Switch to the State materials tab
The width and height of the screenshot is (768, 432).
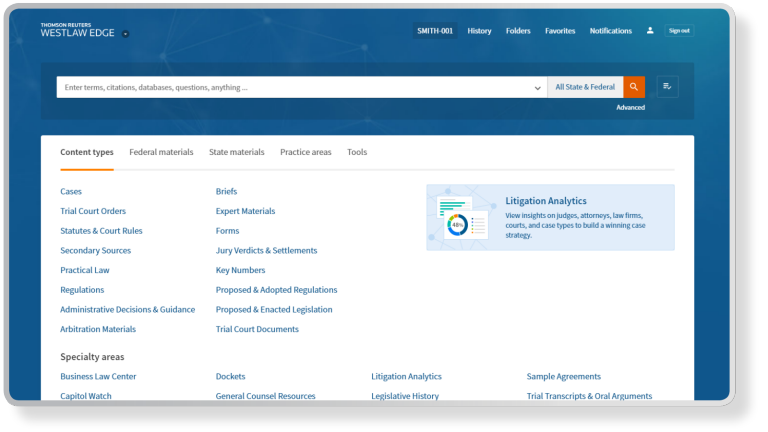click(x=237, y=153)
